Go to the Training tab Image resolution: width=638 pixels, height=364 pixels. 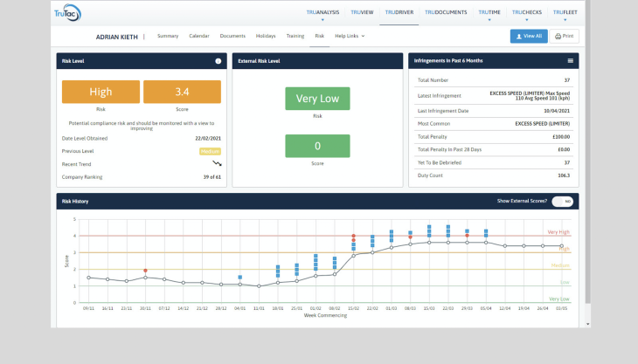pyautogui.click(x=295, y=36)
